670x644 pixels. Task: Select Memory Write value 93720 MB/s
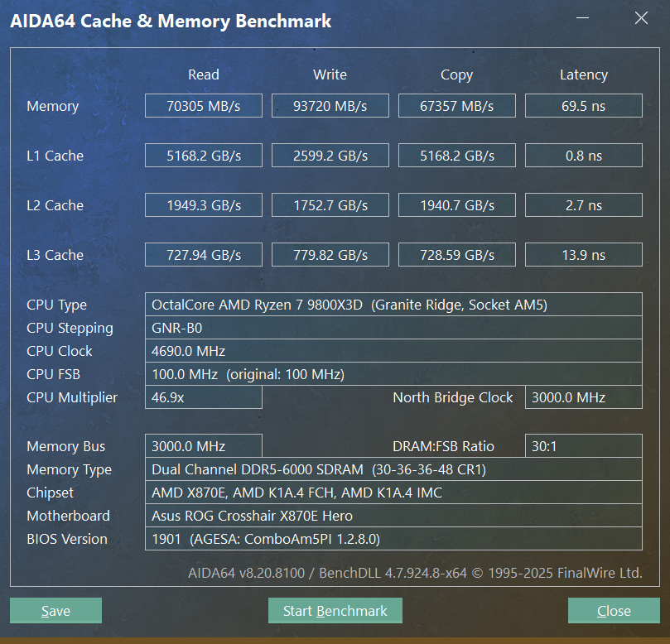(x=330, y=105)
